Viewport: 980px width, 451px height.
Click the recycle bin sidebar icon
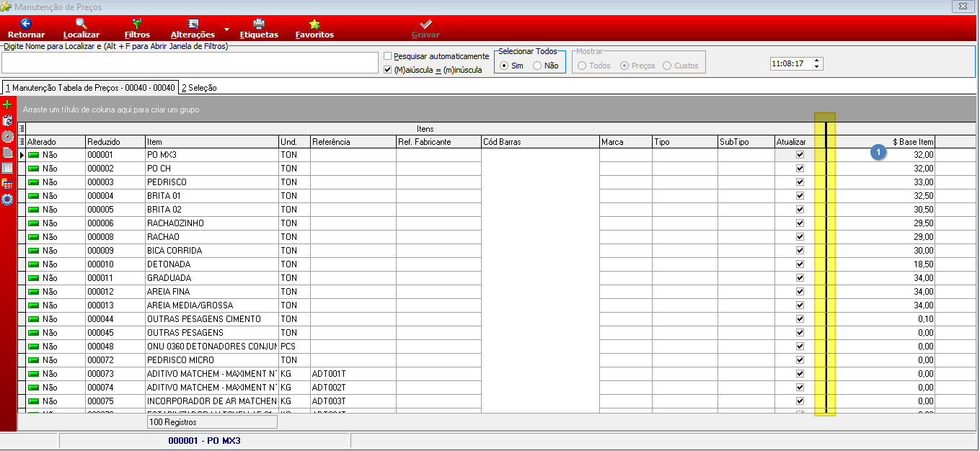tap(8, 120)
